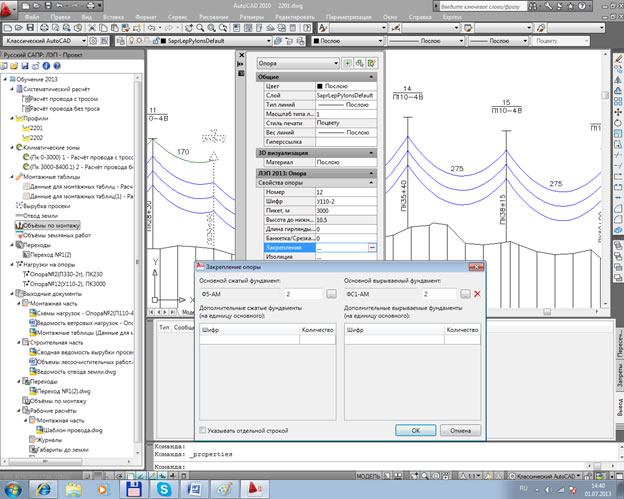This screenshot has width=624, height=499.
Task: Toggle МОДЕЛЬ model space status button
Action: [367, 476]
